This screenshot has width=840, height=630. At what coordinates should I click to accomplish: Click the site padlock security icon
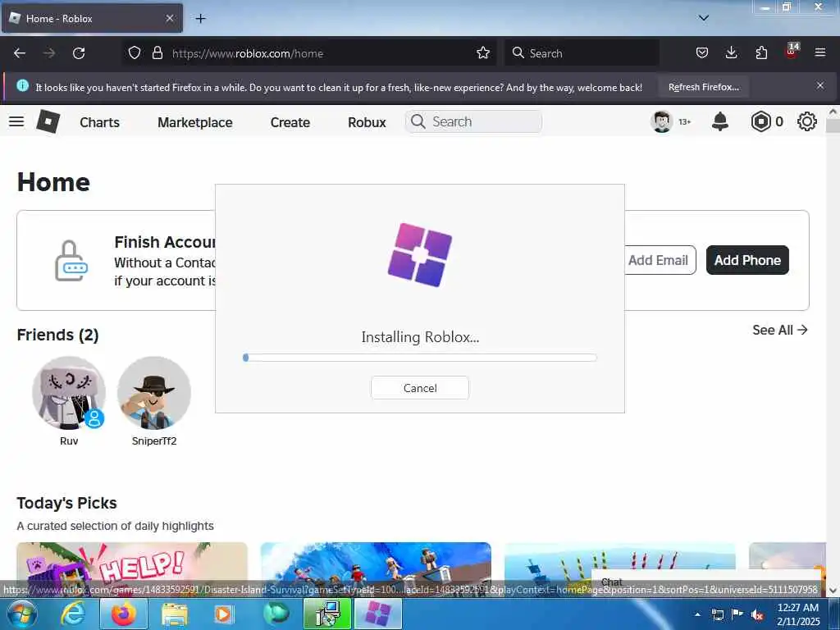pyautogui.click(x=157, y=52)
